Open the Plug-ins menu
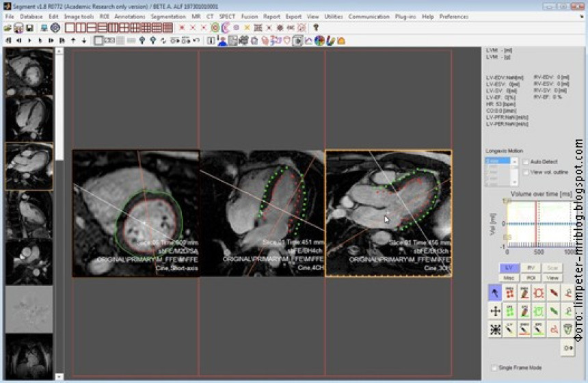Screen dimensions: 588x383 [x=405, y=16]
